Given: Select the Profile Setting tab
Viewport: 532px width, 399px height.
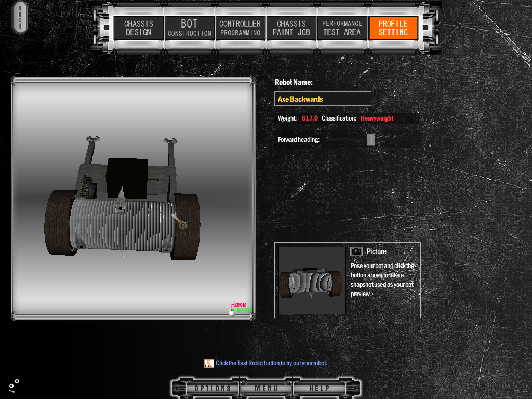Looking at the screenshot, I should [x=393, y=28].
